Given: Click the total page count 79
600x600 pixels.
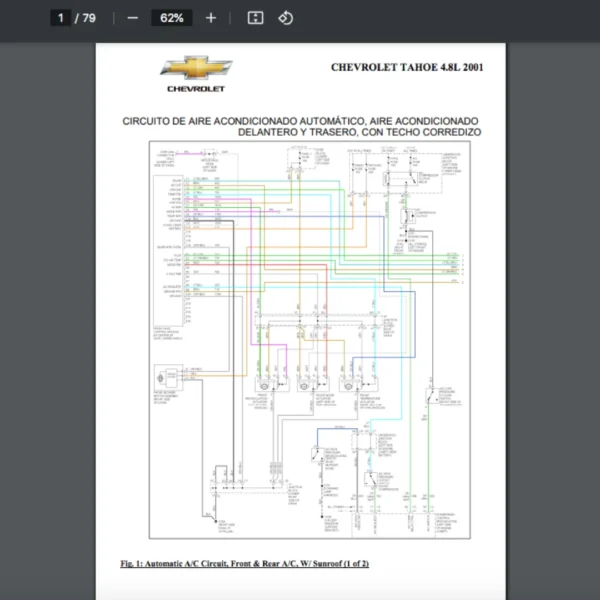Looking at the screenshot, I should tap(89, 18).
